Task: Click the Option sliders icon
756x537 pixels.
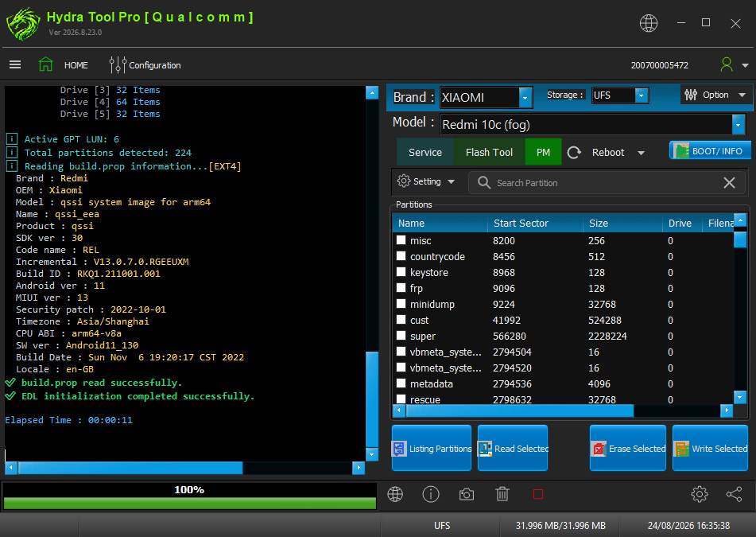Action: (x=691, y=95)
